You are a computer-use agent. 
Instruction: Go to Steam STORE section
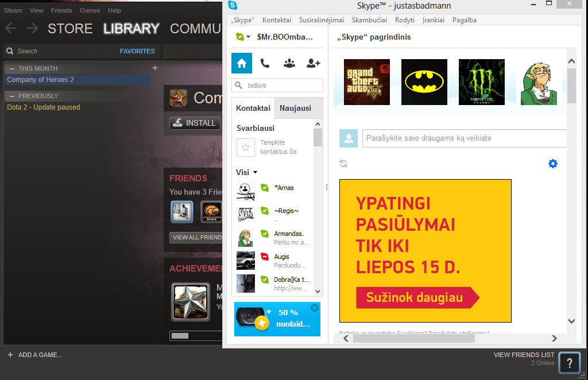[70, 29]
